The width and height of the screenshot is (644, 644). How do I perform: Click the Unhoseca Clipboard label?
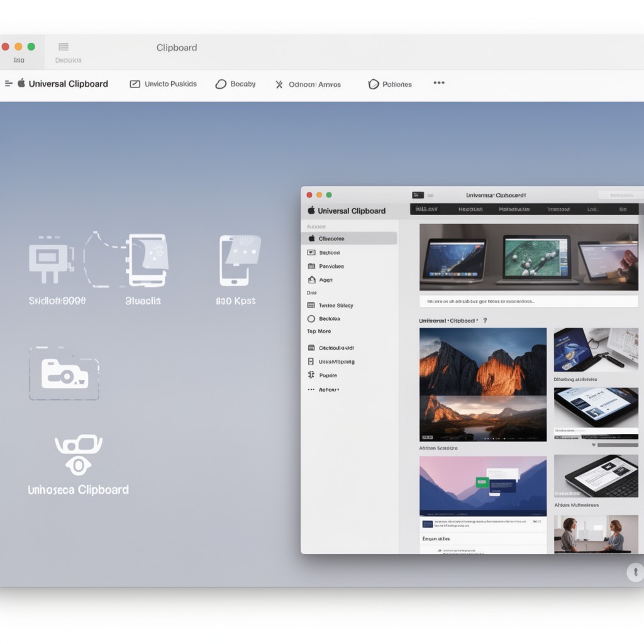[x=78, y=489]
